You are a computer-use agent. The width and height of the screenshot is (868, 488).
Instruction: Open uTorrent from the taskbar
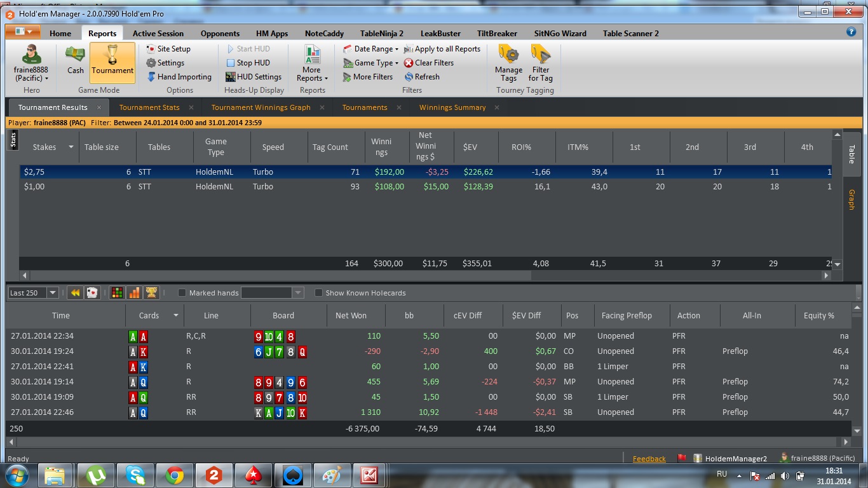click(x=96, y=475)
